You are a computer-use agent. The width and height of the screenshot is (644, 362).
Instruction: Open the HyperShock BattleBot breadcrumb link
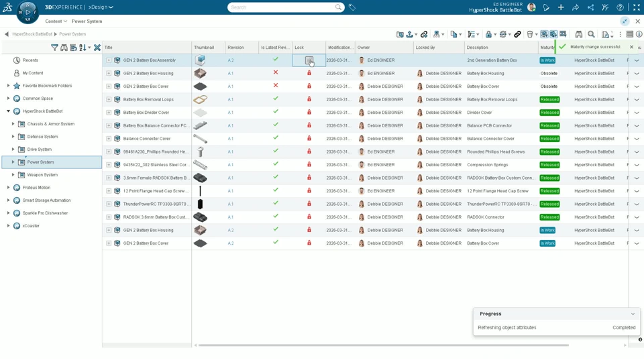pyautogui.click(x=32, y=34)
